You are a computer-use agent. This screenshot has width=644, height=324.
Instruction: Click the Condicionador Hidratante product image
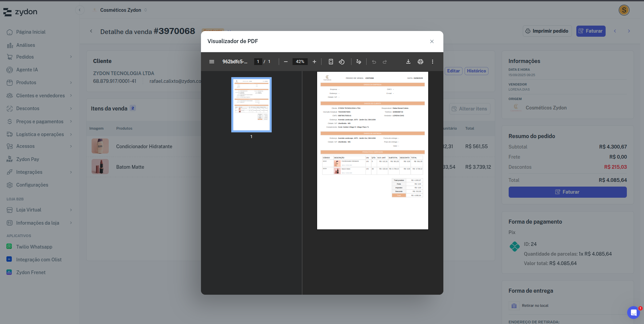pyautogui.click(x=100, y=146)
